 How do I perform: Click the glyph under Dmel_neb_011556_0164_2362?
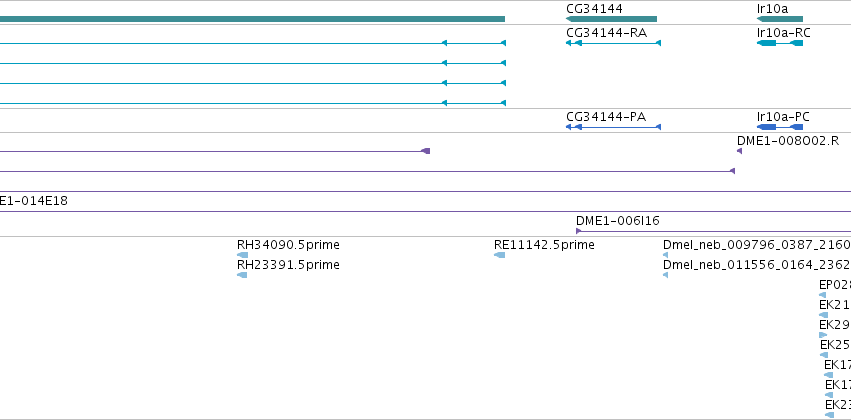coord(665,275)
